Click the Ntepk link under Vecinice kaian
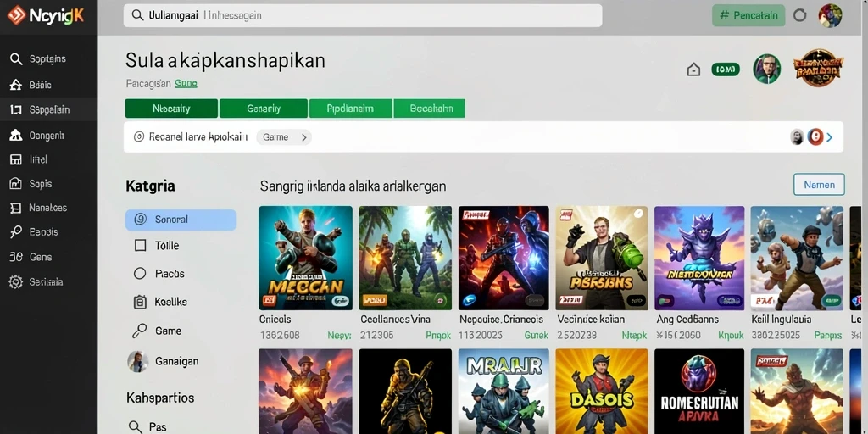Viewport: 868px width, 434px height. pos(634,336)
